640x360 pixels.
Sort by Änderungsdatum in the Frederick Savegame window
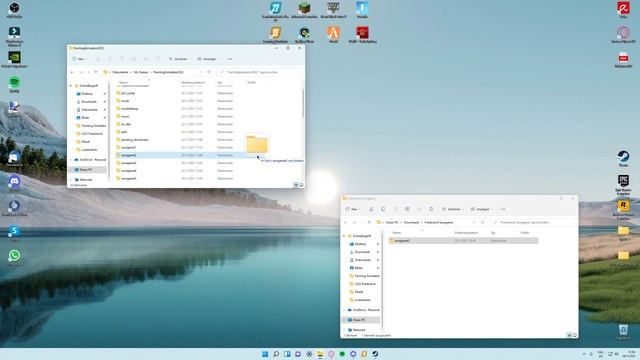(x=466, y=233)
